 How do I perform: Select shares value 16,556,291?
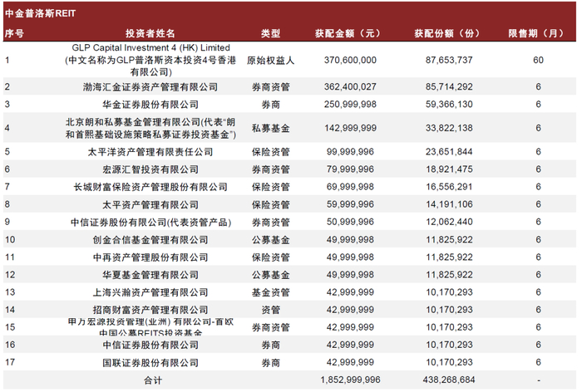pos(449,187)
